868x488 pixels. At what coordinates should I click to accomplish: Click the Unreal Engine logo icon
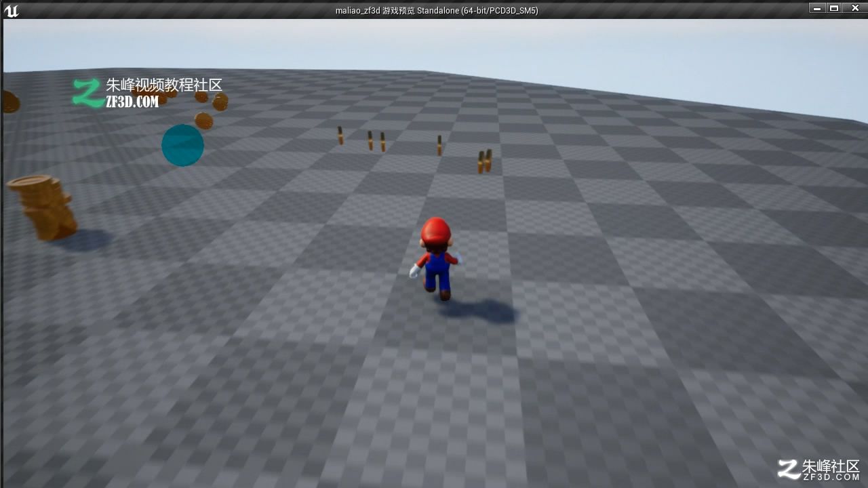point(11,10)
